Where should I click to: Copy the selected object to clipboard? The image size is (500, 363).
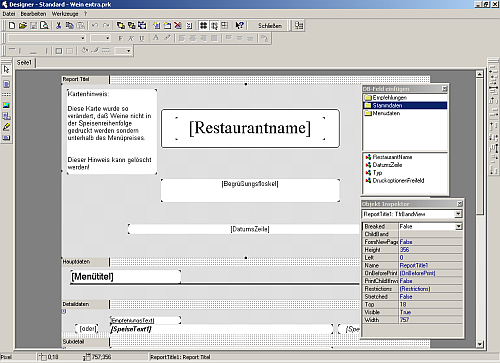click(x=69, y=25)
